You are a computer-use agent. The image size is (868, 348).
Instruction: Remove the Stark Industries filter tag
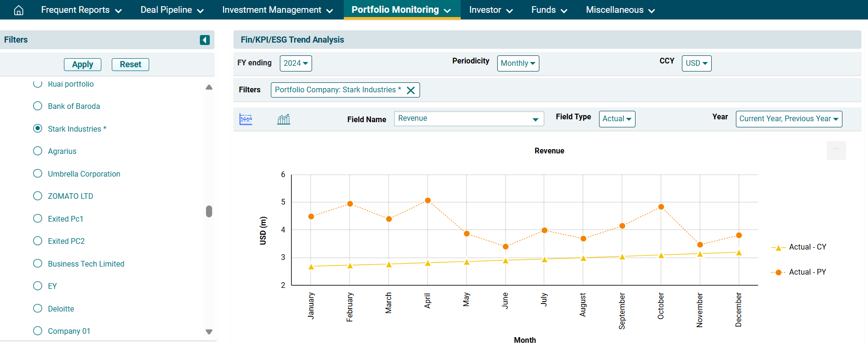coord(411,90)
